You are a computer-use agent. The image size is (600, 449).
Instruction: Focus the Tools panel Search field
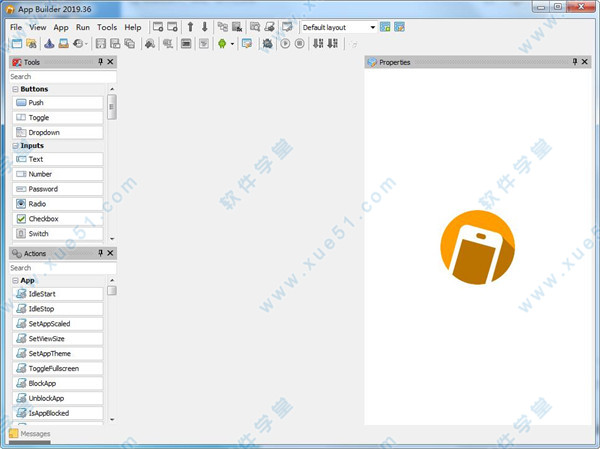pos(63,77)
